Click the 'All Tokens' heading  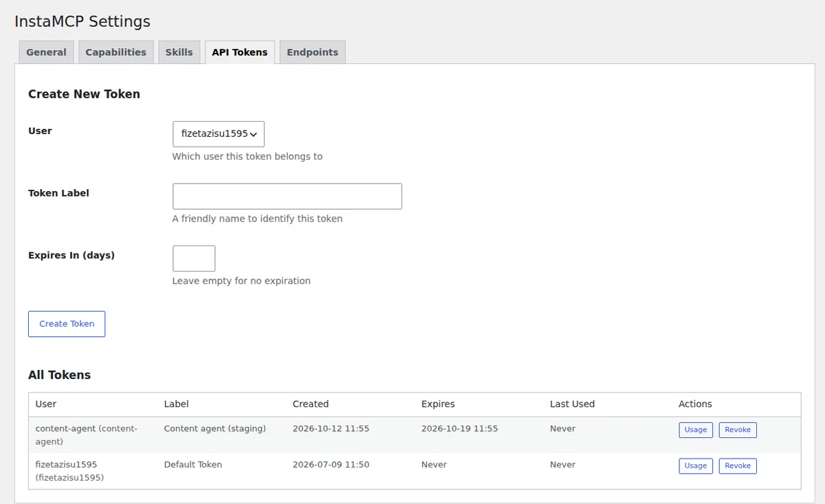coord(59,375)
